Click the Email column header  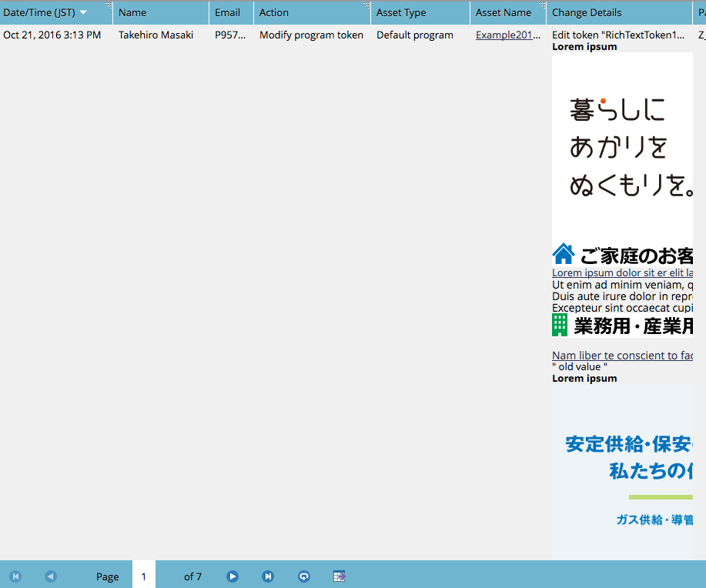click(x=227, y=12)
